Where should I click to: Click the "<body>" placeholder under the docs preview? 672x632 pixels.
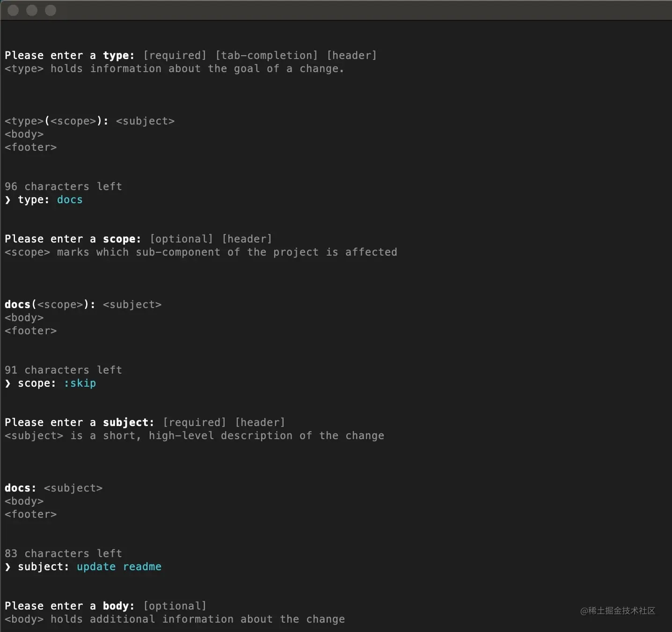coord(24,317)
